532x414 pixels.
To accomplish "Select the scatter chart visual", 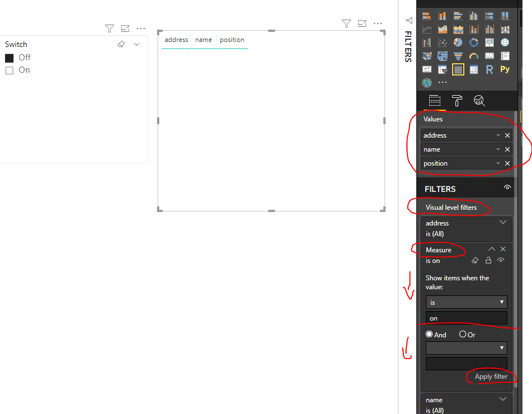I will click(443, 43).
